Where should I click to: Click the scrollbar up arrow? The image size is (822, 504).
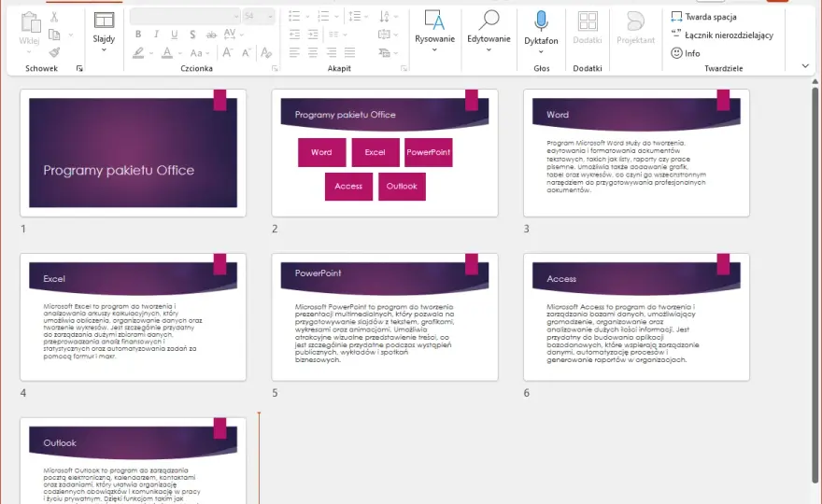click(815, 82)
